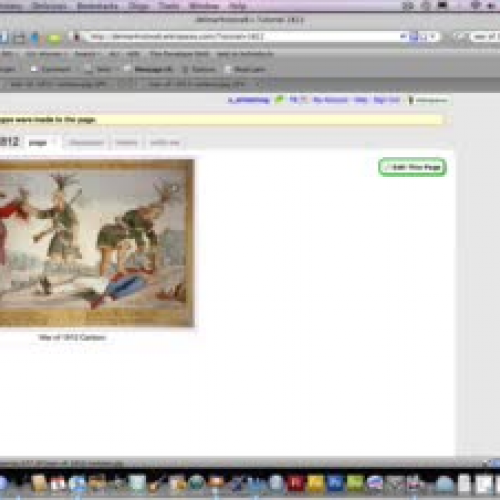Click the War of 1812 cartoon image

coord(97,243)
